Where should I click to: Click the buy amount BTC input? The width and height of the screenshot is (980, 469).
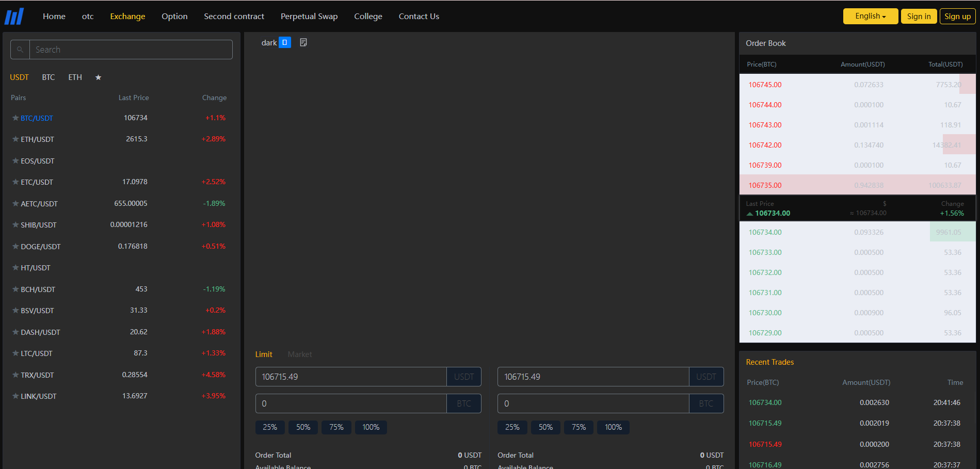[x=351, y=403]
